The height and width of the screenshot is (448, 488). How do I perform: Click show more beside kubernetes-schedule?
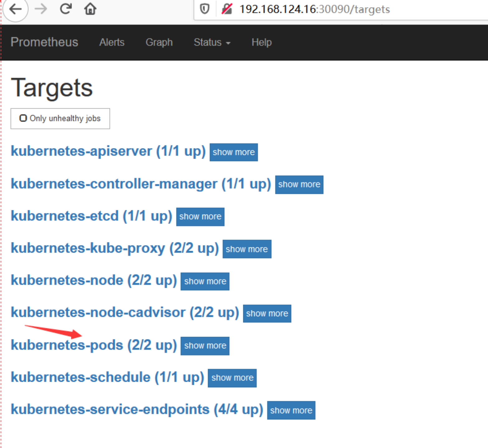232,378
